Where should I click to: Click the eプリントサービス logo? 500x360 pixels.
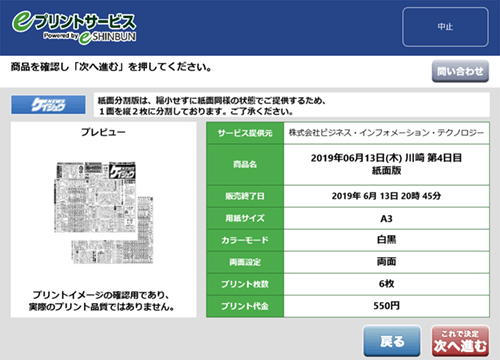click(x=74, y=28)
